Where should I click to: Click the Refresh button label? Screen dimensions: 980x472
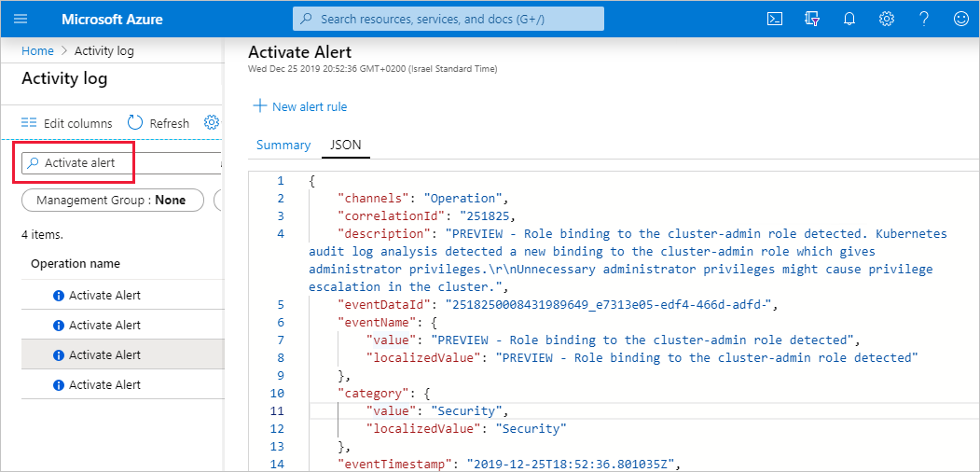[170, 123]
